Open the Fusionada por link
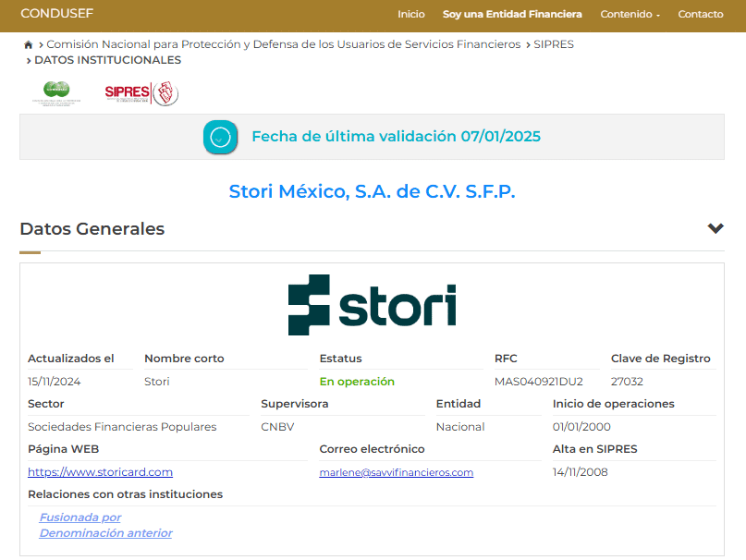 point(79,517)
